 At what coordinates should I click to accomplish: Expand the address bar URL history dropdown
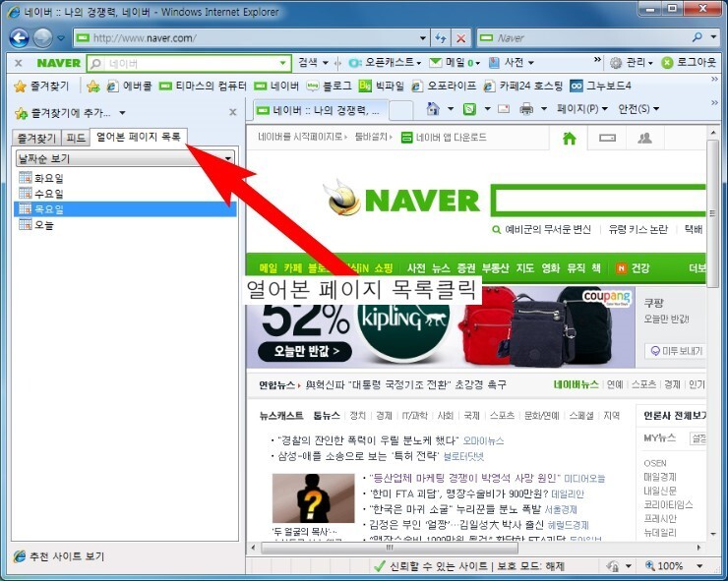(422, 38)
